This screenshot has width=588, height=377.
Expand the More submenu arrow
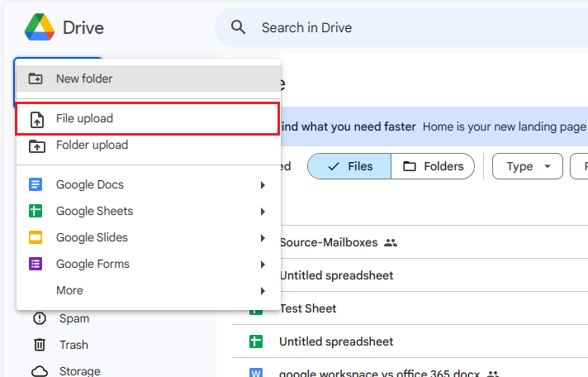(263, 291)
